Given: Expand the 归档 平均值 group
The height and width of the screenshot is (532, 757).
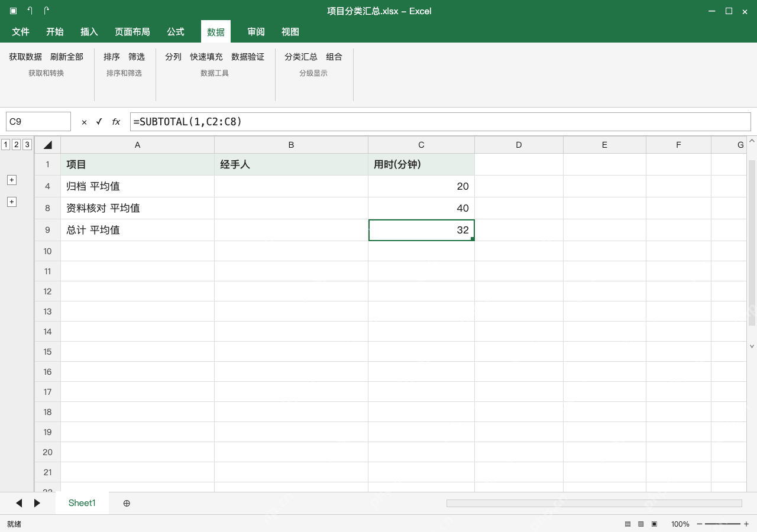Looking at the screenshot, I should point(11,180).
